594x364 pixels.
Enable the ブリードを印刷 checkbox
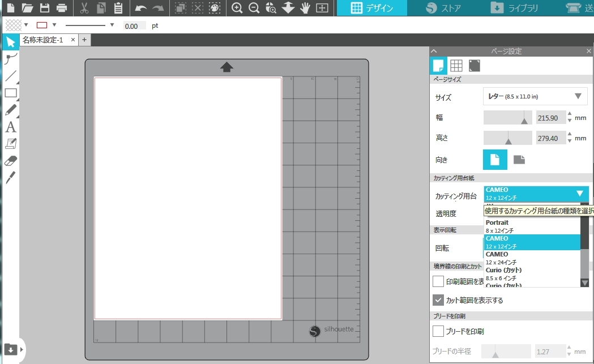[x=438, y=331]
